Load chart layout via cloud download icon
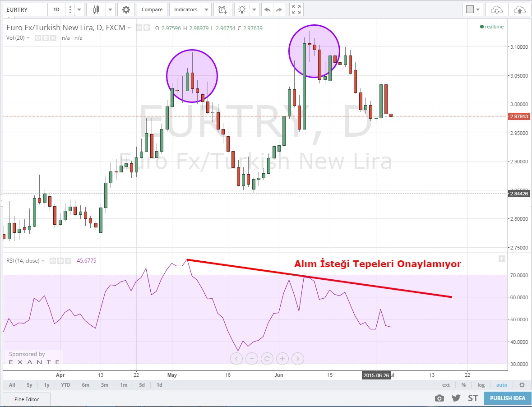Viewport: 532px width, 407px height. pyautogui.click(x=496, y=9)
